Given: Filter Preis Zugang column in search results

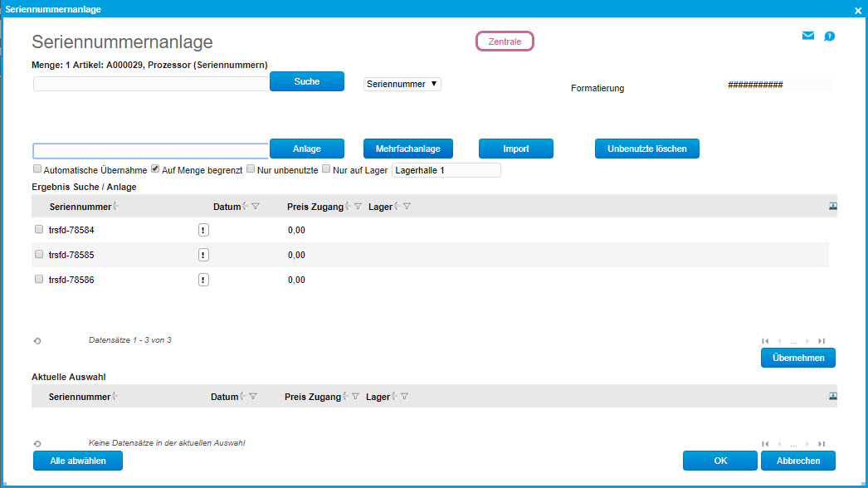Looking at the screenshot, I should click(x=358, y=207).
